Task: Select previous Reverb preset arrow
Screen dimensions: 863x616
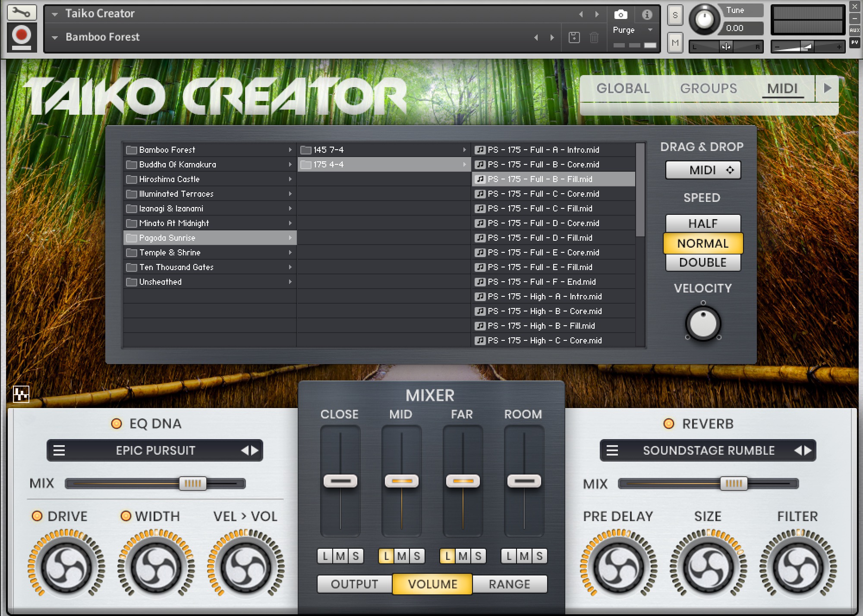Action: (798, 451)
